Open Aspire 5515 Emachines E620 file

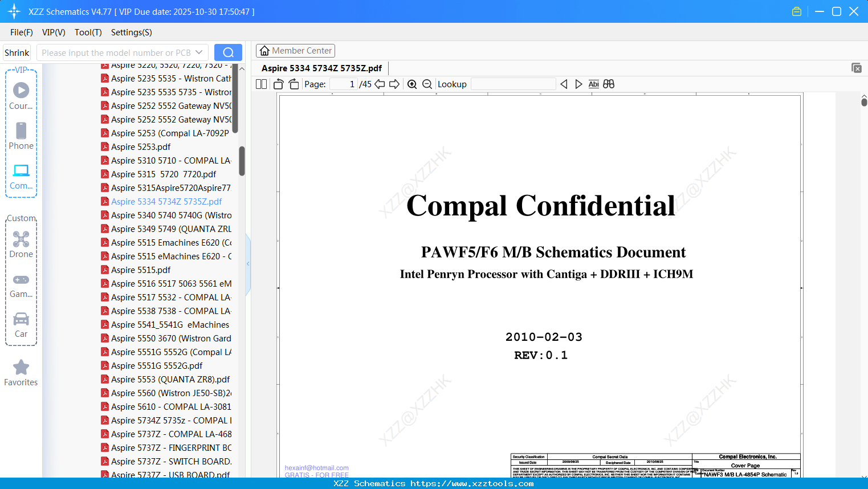click(x=166, y=243)
